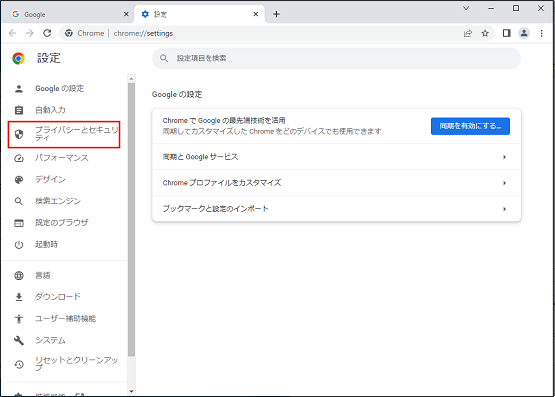Click the share page icon
Viewport: 555px width, 397px height.
pyautogui.click(x=468, y=33)
